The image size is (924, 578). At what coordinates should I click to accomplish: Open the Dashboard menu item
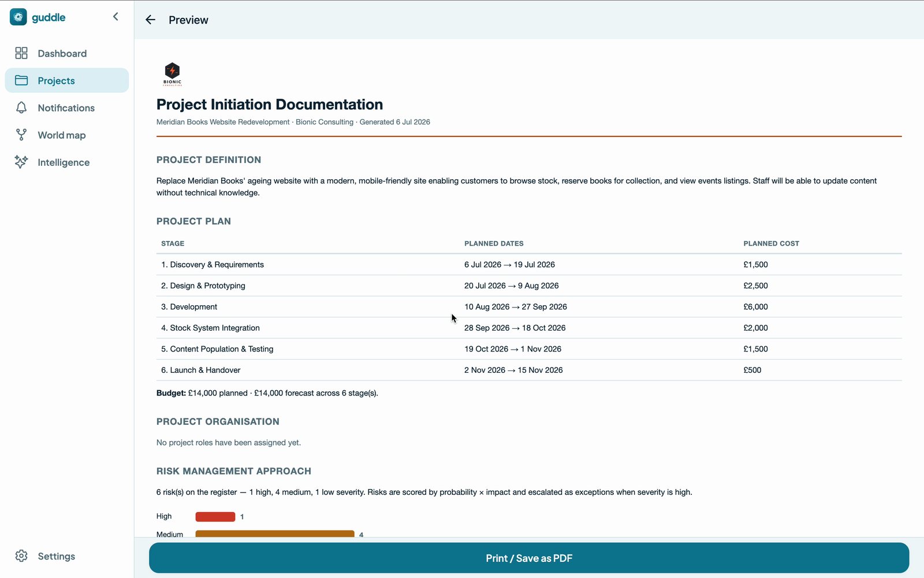(x=67, y=53)
